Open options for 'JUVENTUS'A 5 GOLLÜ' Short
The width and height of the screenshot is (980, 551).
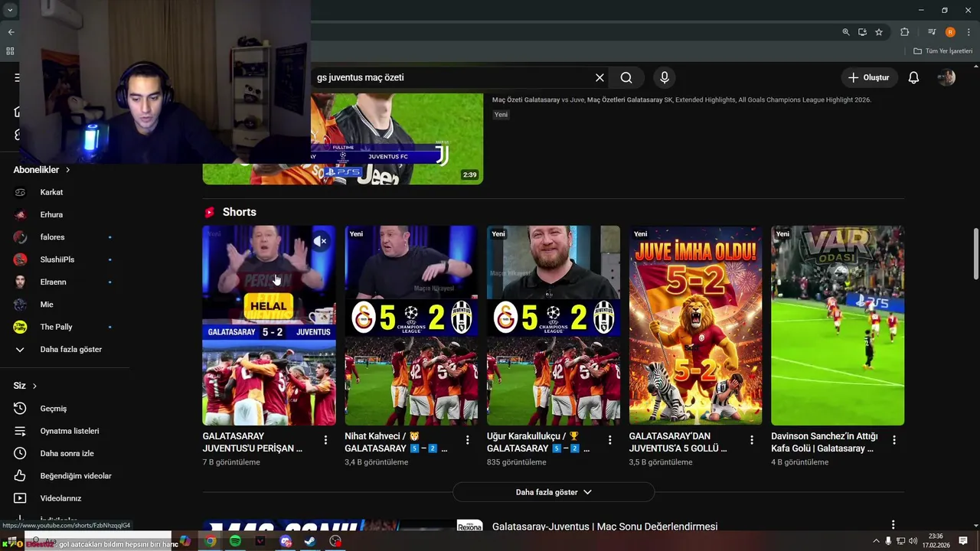point(752,440)
